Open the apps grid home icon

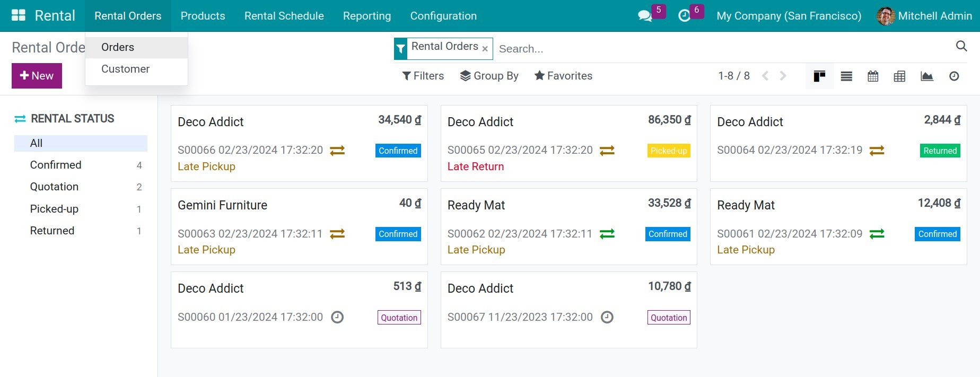click(19, 15)
